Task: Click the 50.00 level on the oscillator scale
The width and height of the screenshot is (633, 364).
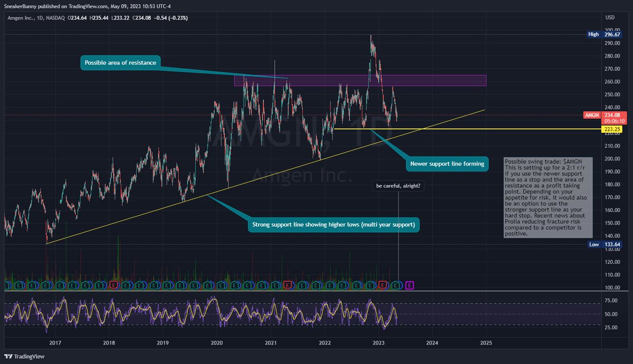Action: [x=610, y=314]
